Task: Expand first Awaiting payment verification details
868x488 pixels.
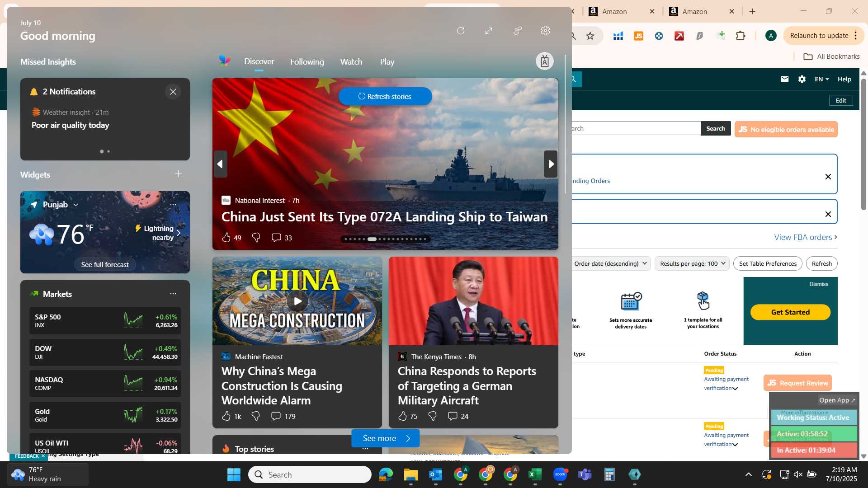Action: [x=735, y=389]
